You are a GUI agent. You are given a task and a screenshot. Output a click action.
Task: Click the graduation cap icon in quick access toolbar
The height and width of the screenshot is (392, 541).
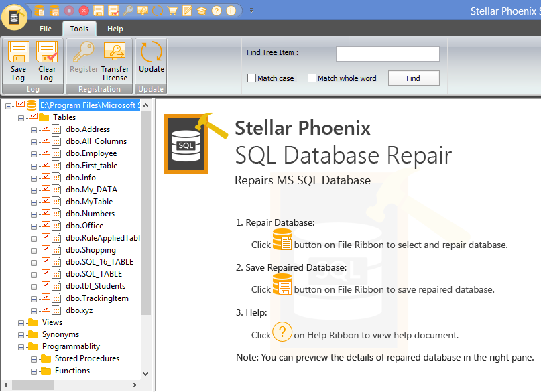click(202, 11)
